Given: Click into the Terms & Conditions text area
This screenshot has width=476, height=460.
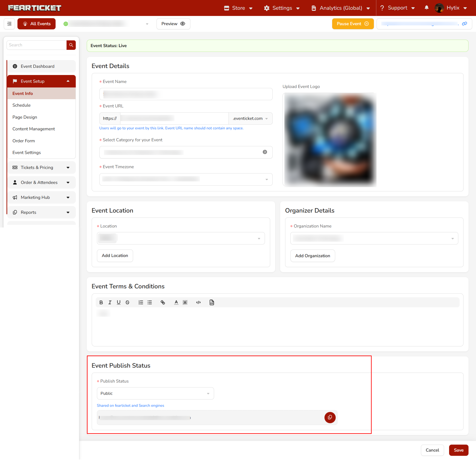Looking at the screenshot, I should click(277, 326).
